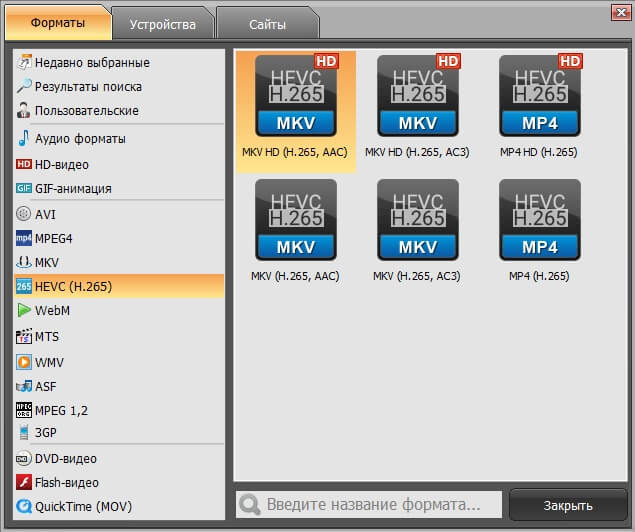
Task: Click the MPEG4 mp4 icon
Action: coord(24,238)
